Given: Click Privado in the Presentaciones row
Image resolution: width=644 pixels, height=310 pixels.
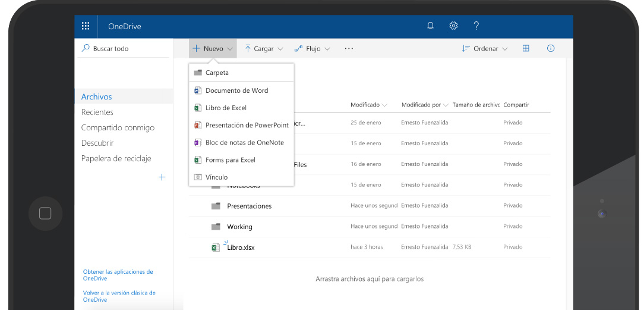Looking at the screenshot, I should click(513, 205).
